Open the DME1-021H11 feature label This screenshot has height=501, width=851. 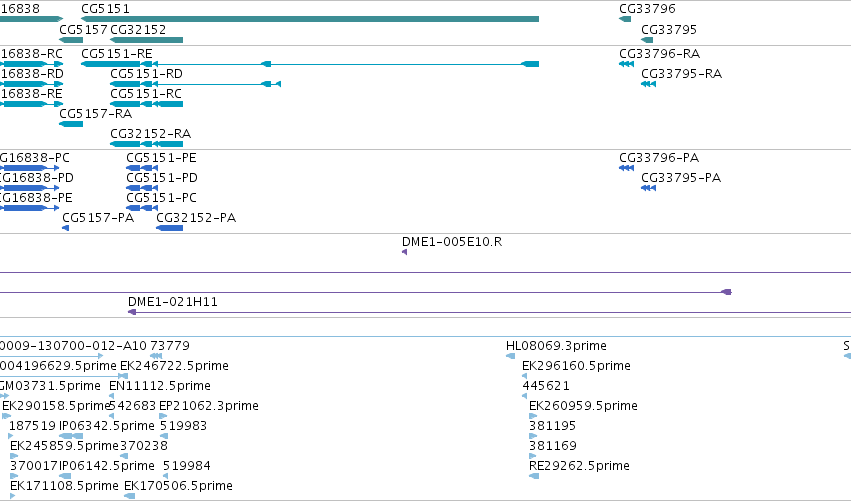click(x=173, y=302)
